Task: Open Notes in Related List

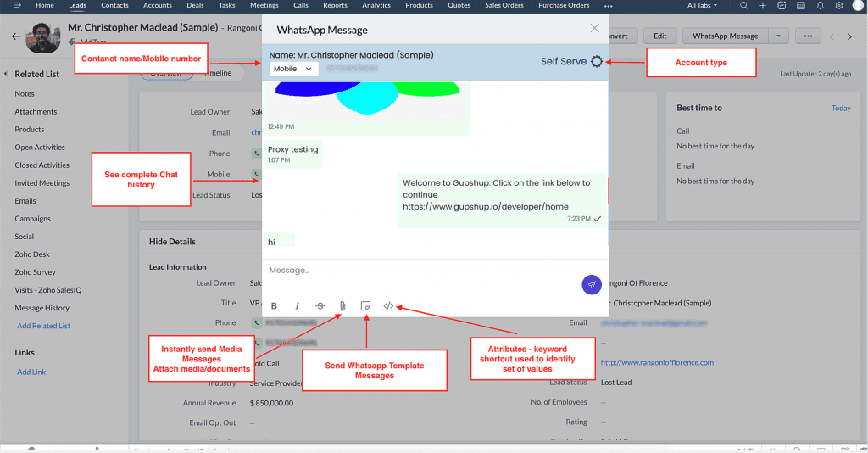Action: click(25, 93)
